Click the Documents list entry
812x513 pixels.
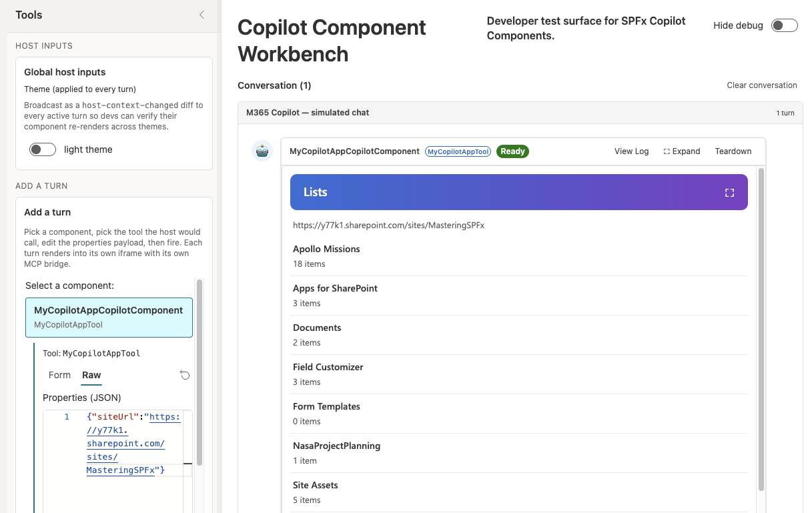click(520, 335)
